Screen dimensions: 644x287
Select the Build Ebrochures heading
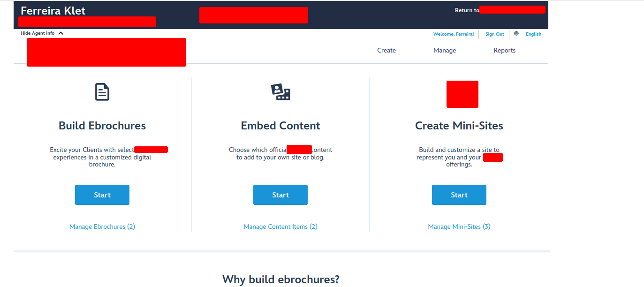coord(102,126)
